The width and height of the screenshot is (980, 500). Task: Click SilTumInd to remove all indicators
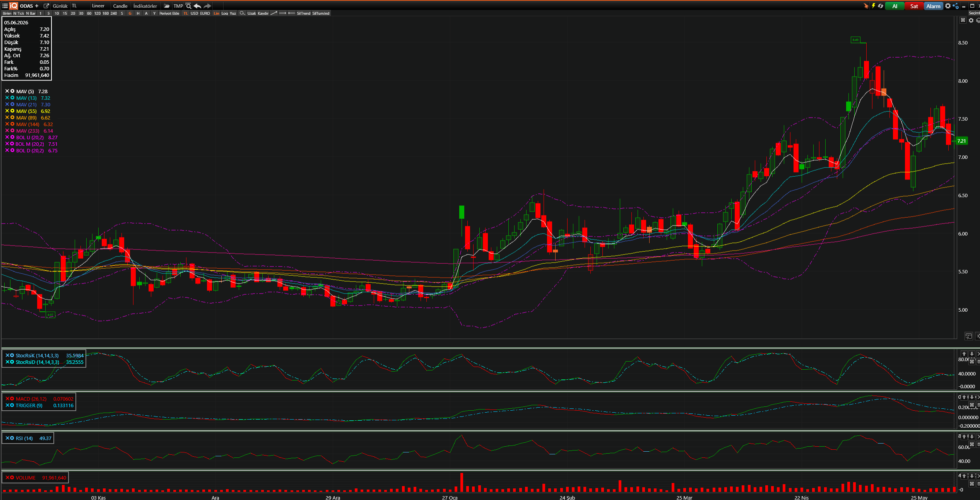(321, 13)
